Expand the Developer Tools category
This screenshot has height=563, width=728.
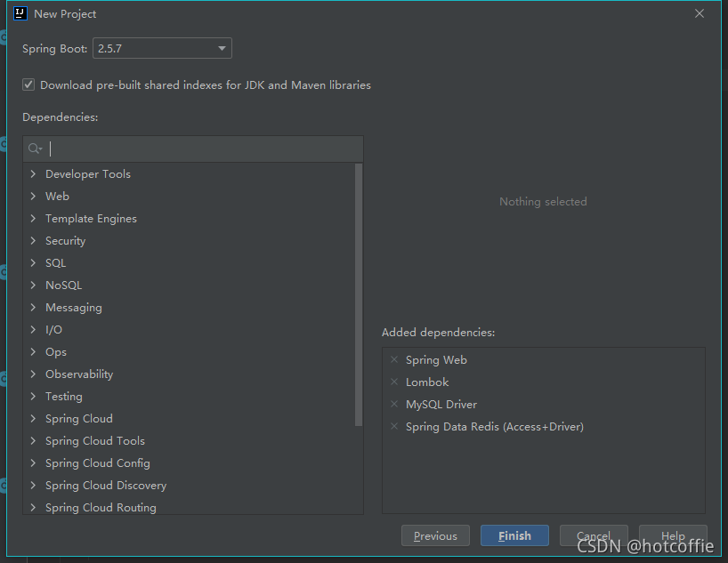point(33,174)
